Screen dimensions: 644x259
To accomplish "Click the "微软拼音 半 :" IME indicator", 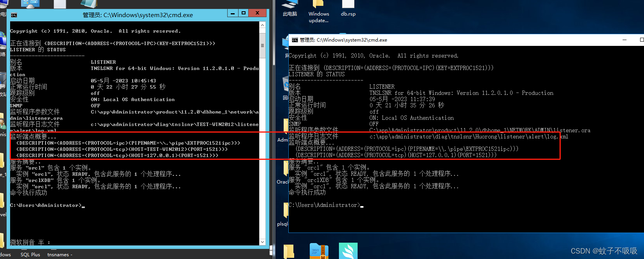I will pyautogui.click(x=30, y=242).
